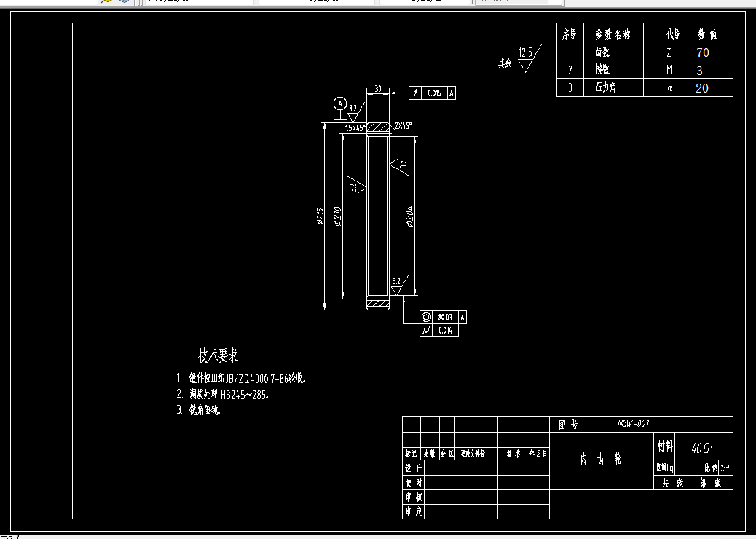Select the 30 width dimension

378,89
